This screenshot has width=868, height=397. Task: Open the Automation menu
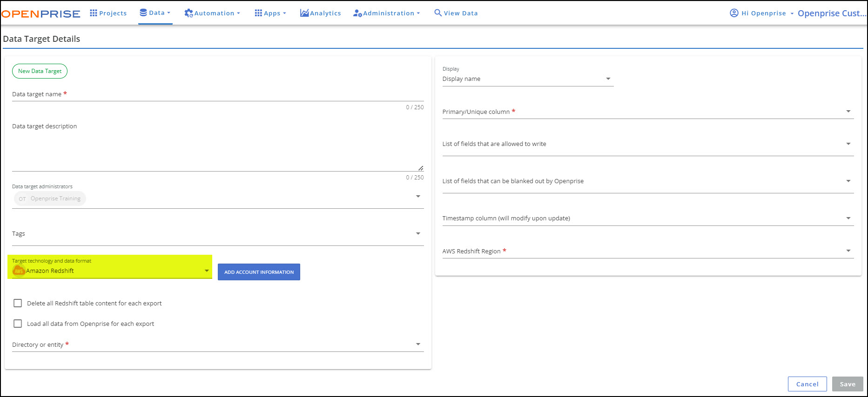pyautogui.click(x=212, y=13)
